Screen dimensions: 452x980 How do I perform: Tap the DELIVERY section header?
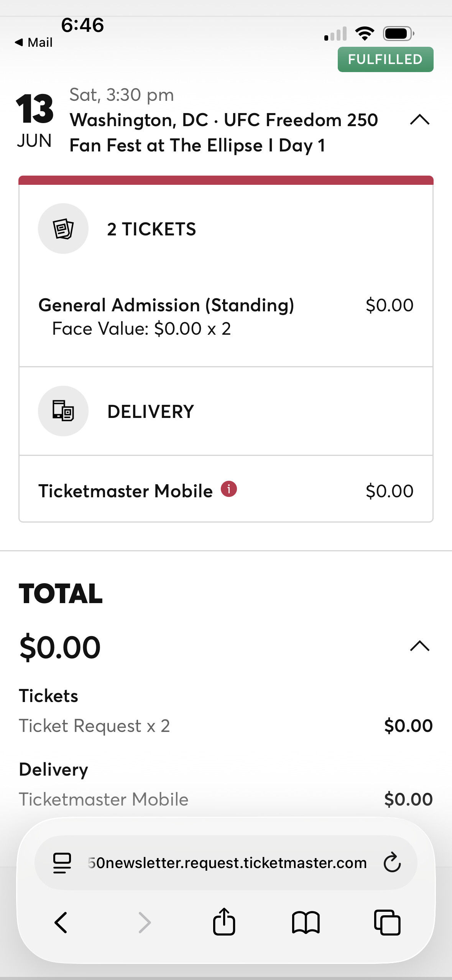[x=151, y=412]
